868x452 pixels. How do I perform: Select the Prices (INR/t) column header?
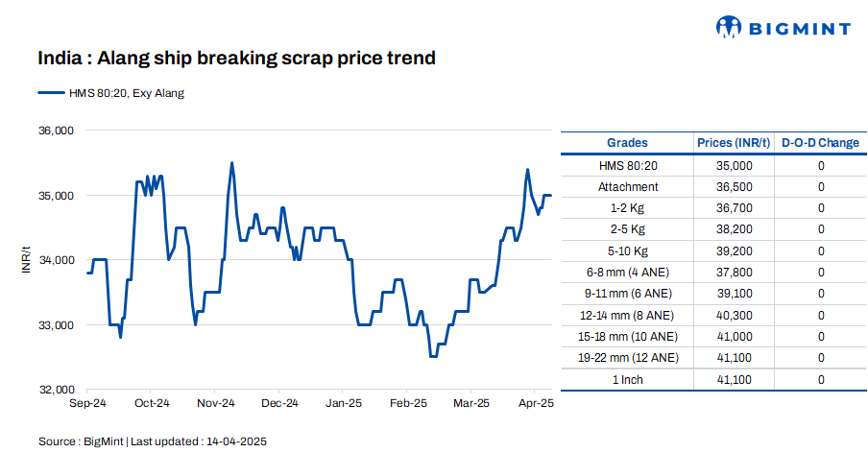tap(734, 143)
